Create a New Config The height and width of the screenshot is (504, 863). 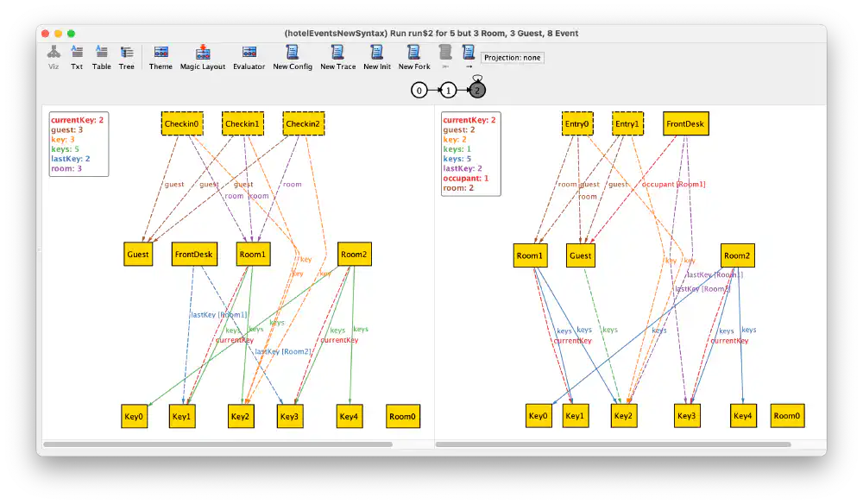coord(293,57)
